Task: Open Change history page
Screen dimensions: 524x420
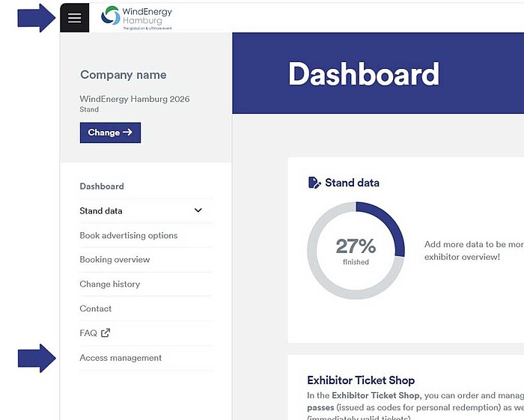Action: coord(110,284)
